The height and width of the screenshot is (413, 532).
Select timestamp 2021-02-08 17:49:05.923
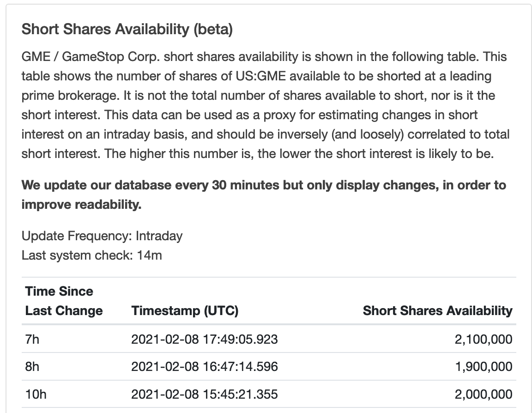(x=205, y=340)
